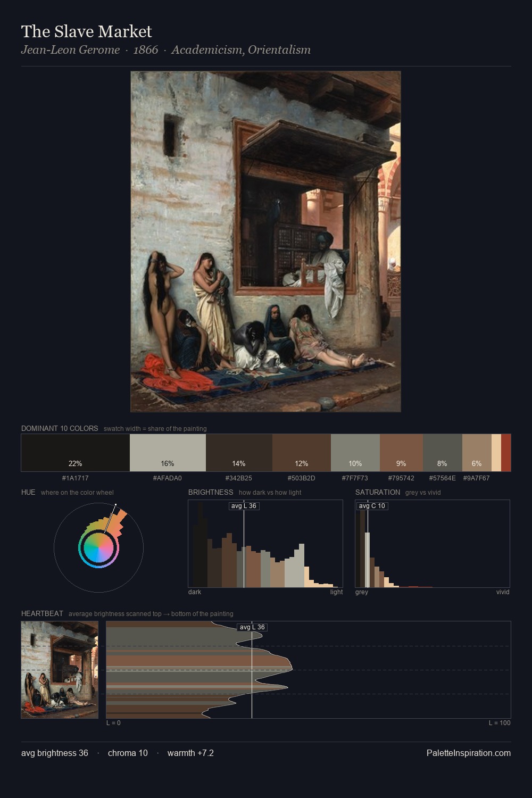532x798 pixels.
Task: Click "avg L 36" label in Heartbeat chart
Action: (252, 627)
